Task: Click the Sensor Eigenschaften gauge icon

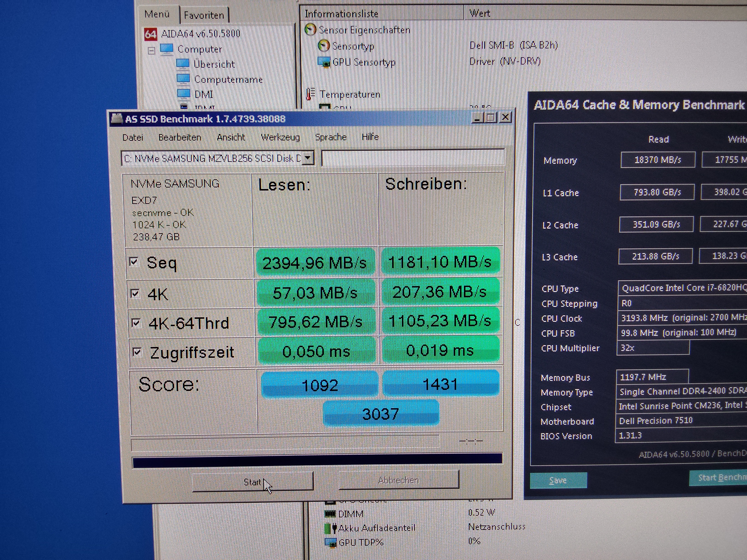Action: tap(310, 30)
